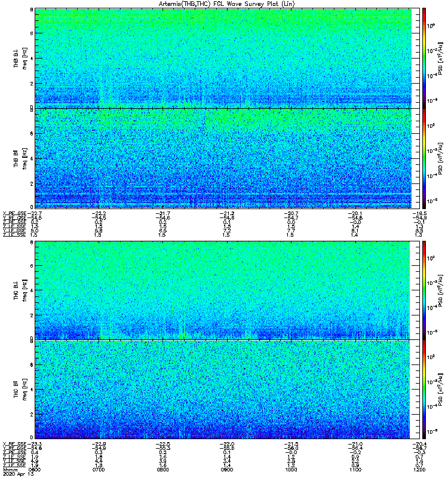
Task: Select the 'THC B⊥ freq [Hz]' axis label
Action: [20, 290]
